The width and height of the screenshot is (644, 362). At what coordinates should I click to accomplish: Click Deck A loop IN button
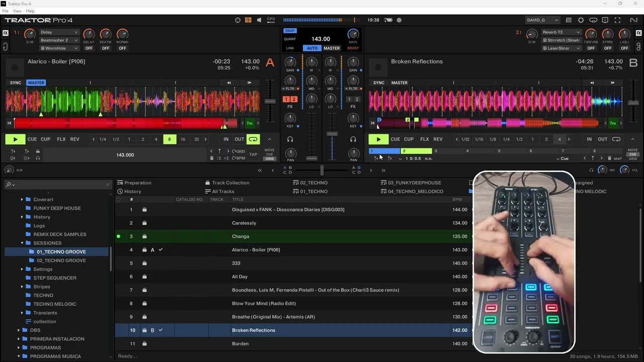pyautogui.click(x=226, y=139)
